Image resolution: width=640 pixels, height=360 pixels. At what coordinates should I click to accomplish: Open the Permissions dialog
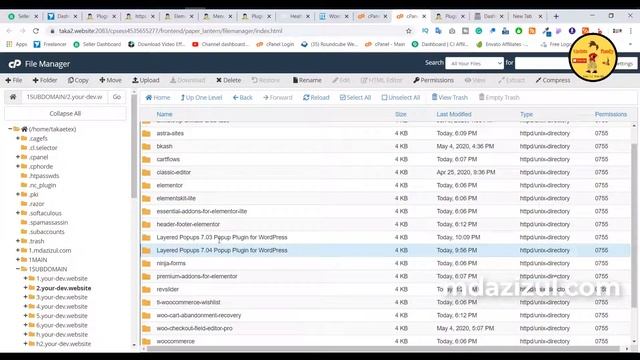pyautogui.click(x=433, y=80)
